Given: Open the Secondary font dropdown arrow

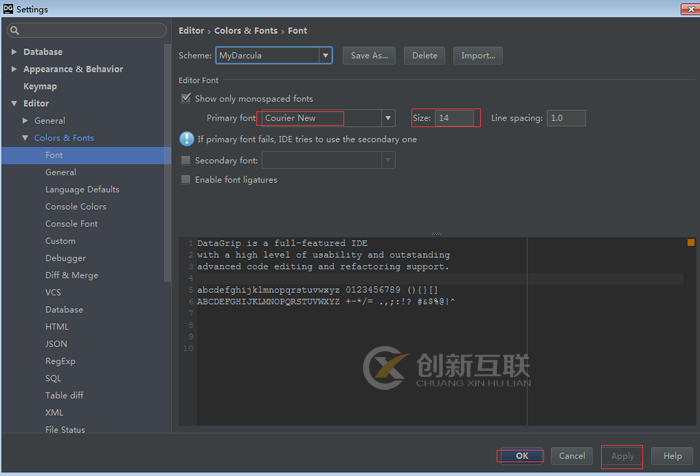Looking at the screenshot, I should click(388, 160).
